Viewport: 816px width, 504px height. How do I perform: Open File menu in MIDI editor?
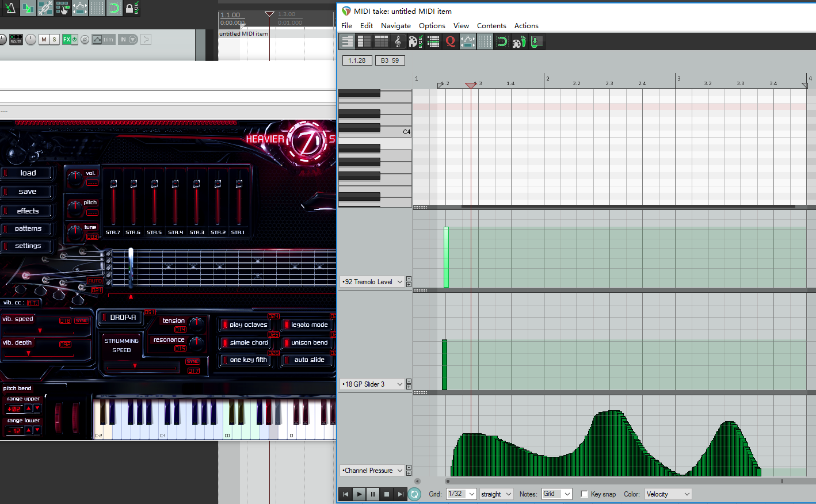click(x=346, y=26)
